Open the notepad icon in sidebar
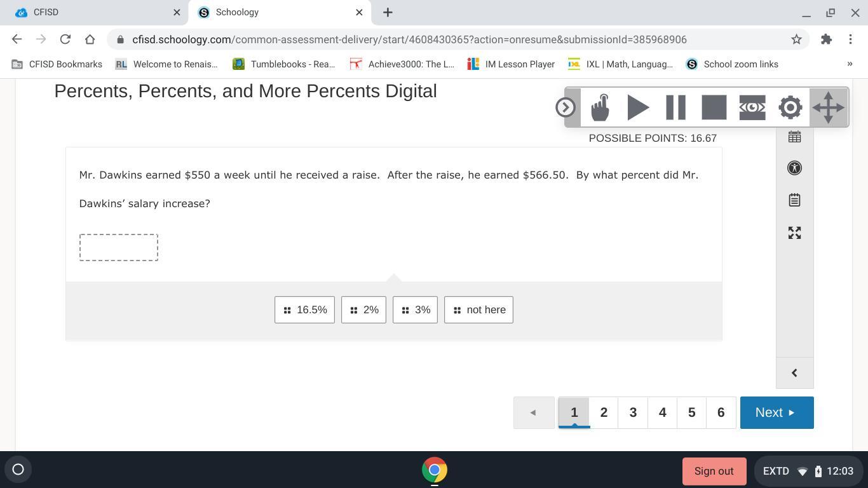Image resolution: width=868 pixels, height=488 pixels. 794,200
